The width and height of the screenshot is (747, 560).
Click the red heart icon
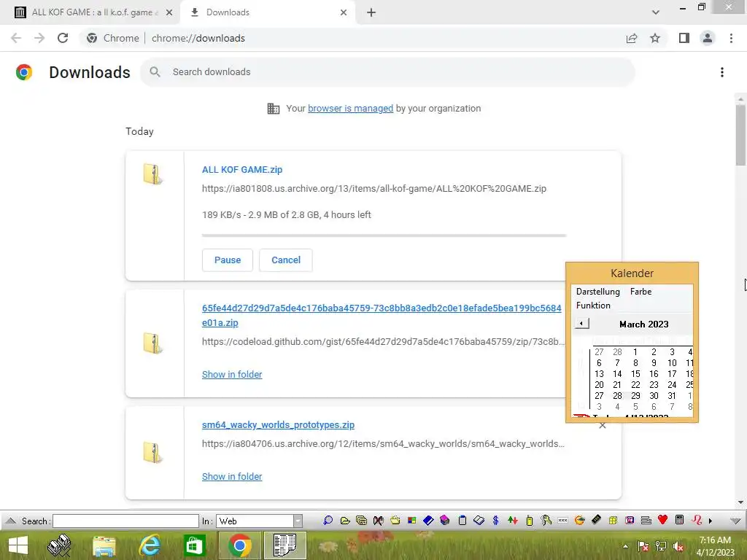pyautogui.click(x=662, y=520)
